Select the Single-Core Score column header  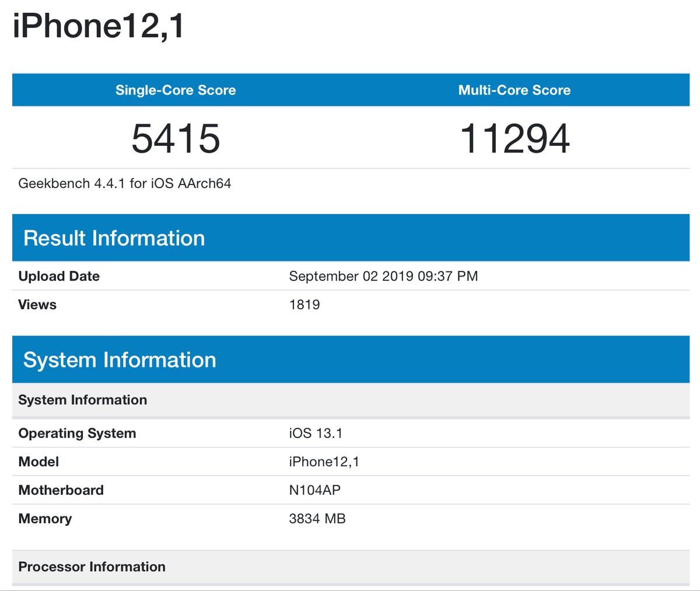(176, 90)
